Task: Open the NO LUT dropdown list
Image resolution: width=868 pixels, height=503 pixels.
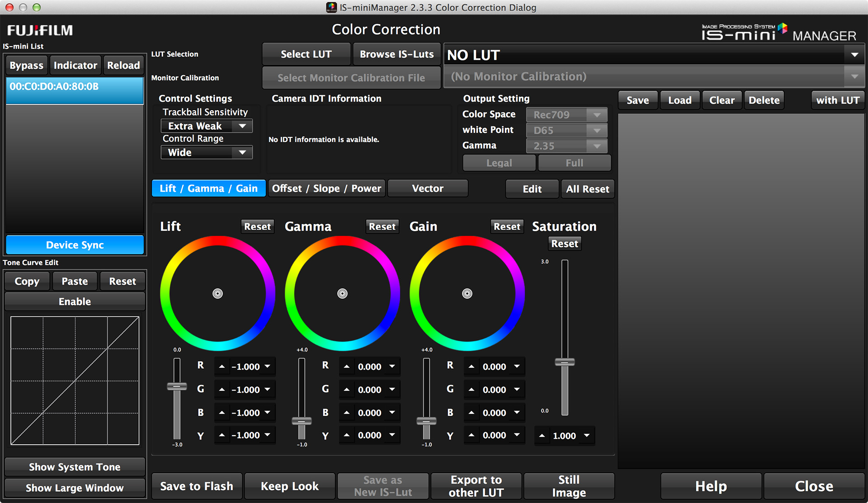Action: coord(854,55)
